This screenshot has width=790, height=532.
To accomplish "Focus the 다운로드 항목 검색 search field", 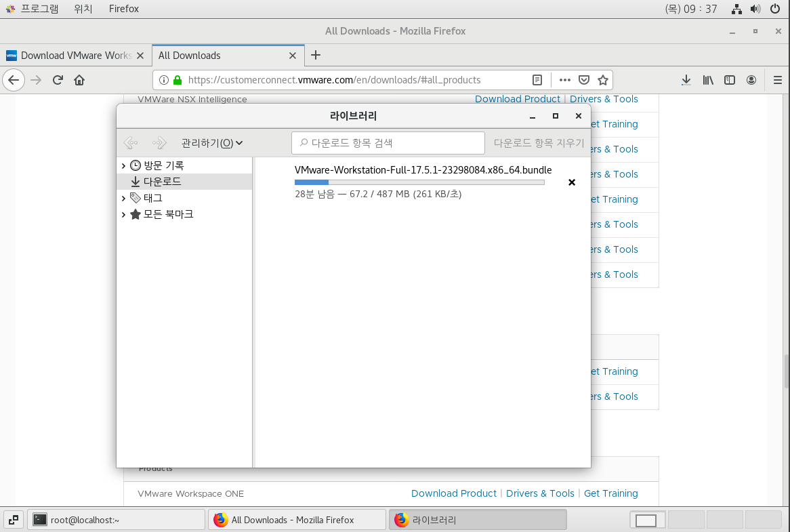I will pos(388,143).
